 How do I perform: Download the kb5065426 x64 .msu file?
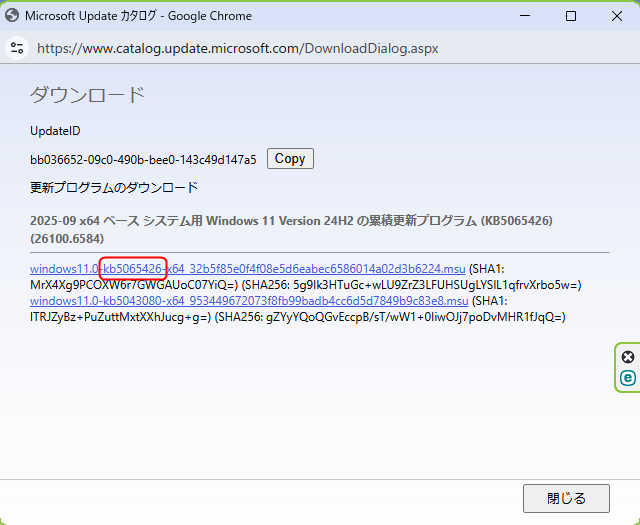[247, 269]
